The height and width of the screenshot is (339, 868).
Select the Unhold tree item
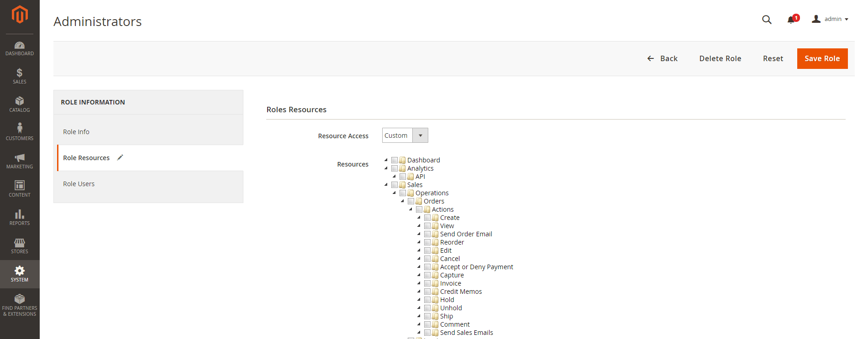click(x=451, y=308)
